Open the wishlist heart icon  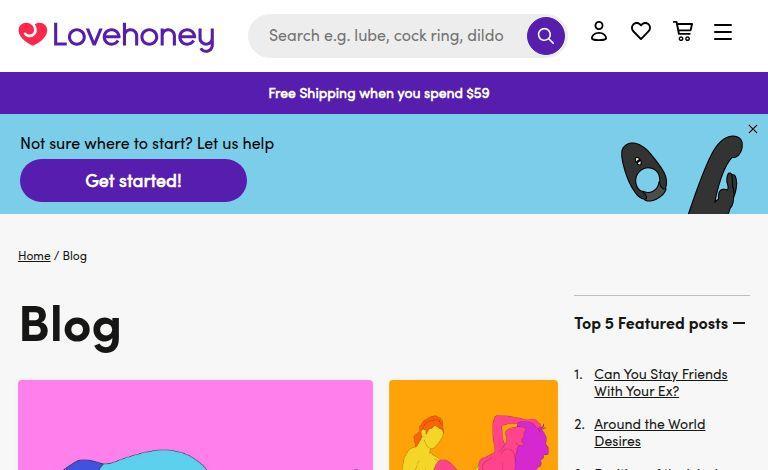click(641, 32)
